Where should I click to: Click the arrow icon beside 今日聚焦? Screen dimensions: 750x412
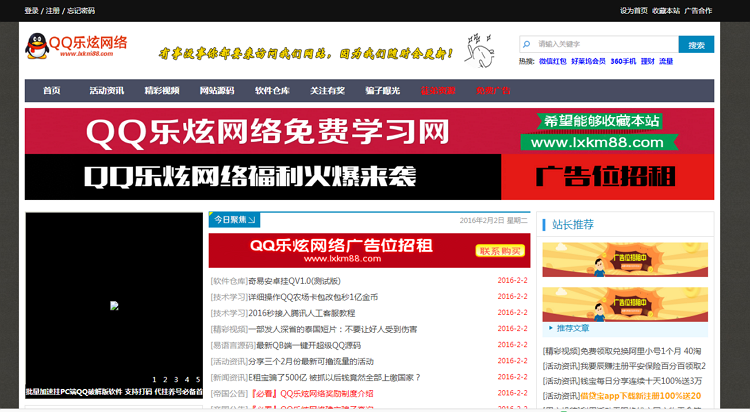pos(252,220)
